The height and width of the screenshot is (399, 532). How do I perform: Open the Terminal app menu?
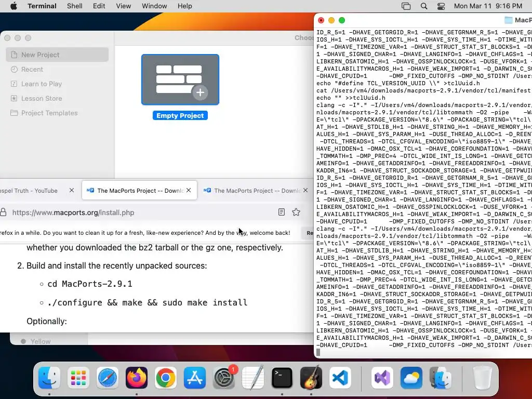(42, 6)
